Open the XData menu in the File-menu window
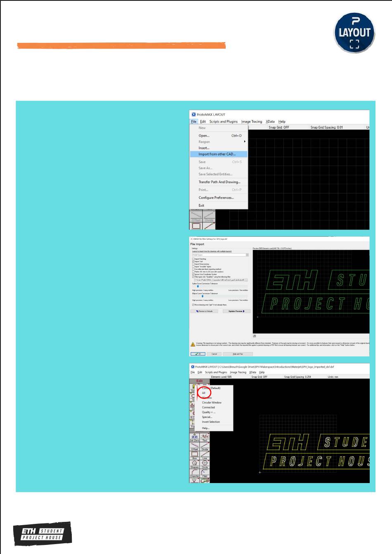Image resolution: width=392 pixels, height=554 pixels. pyautogui.click(x=270, y=122)
